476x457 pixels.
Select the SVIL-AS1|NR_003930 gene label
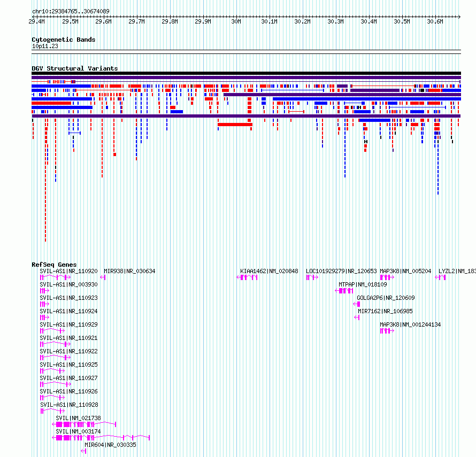pos(68,284)
